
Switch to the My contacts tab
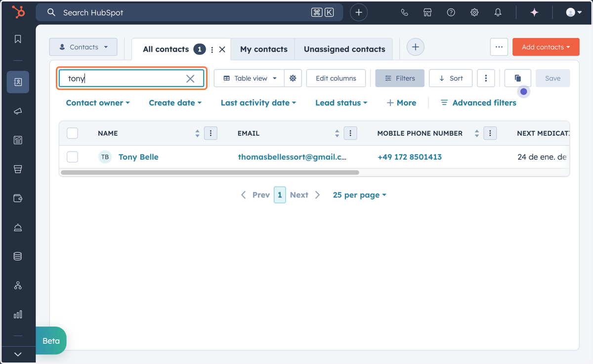coord(263,49)
